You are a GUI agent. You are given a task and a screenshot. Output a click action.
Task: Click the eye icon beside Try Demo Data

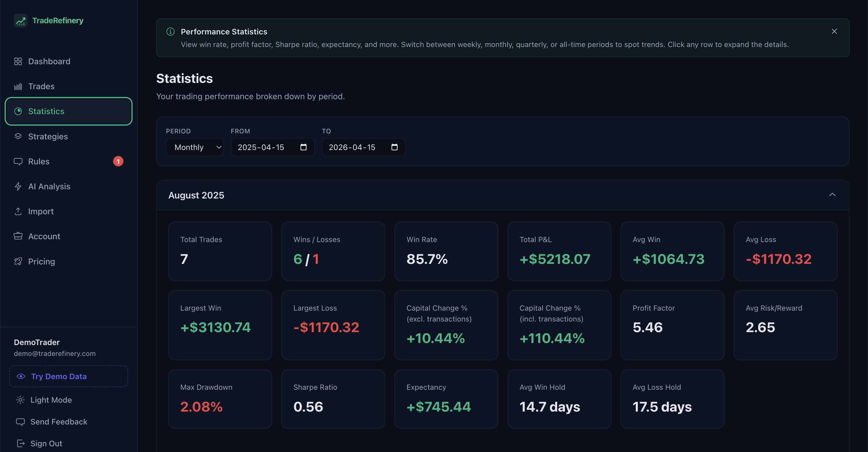21,376
